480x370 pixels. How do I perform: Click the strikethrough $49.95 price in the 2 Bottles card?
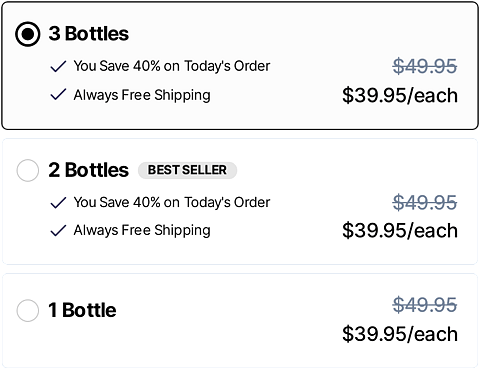(x=425, y=202)
